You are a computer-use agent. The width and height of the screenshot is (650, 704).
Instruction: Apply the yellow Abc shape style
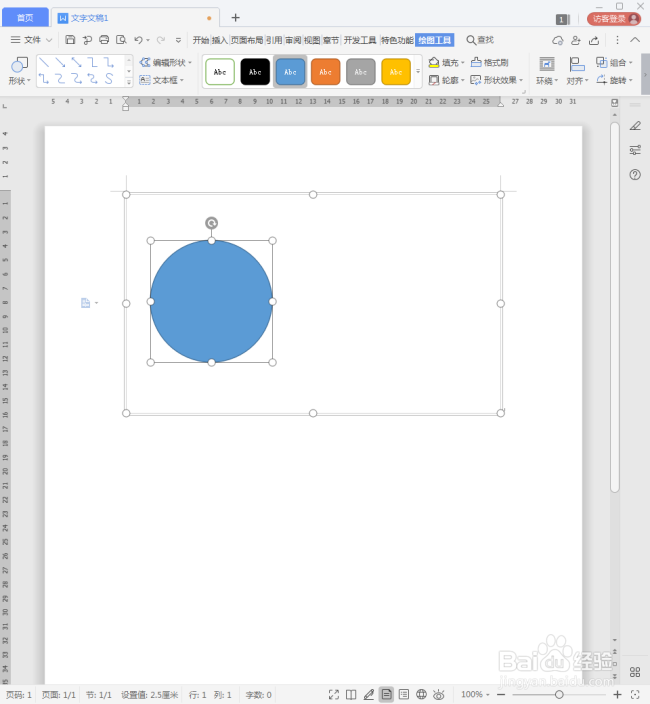396,71
